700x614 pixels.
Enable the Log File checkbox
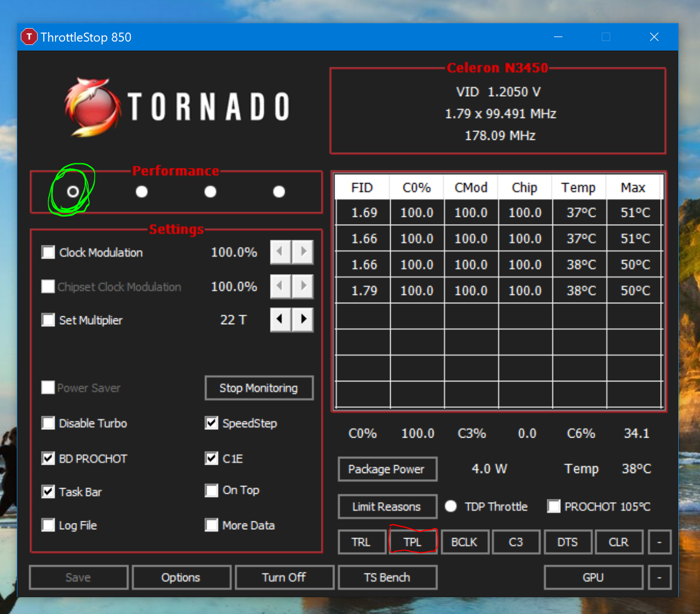tap(48, 525)
